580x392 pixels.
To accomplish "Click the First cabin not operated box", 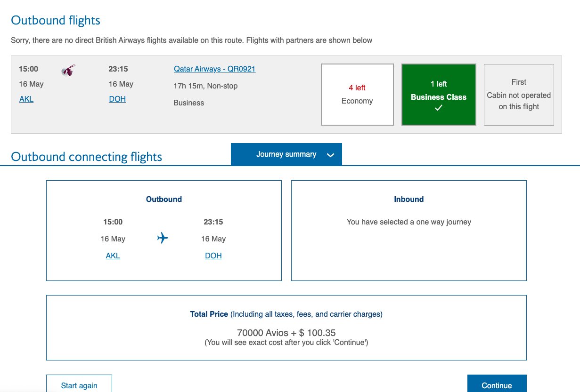I will tap(519, 95).
